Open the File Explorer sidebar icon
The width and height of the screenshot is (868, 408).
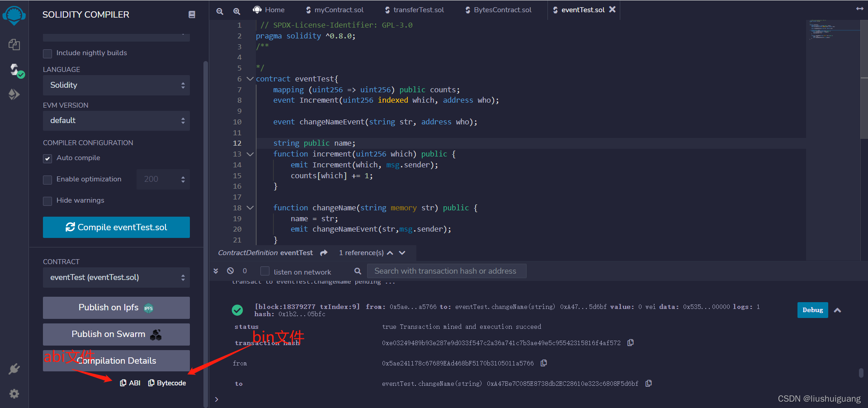pos(14,44)
